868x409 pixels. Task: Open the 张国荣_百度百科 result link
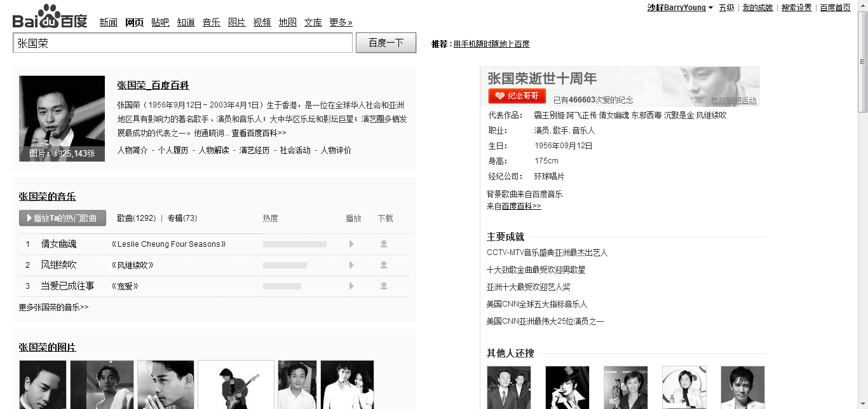pyautogui.click(x=153, y=85)
